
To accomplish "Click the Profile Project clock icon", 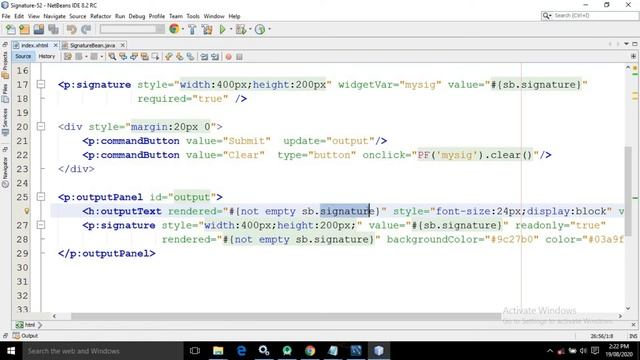I will click(x=260, y=29).
